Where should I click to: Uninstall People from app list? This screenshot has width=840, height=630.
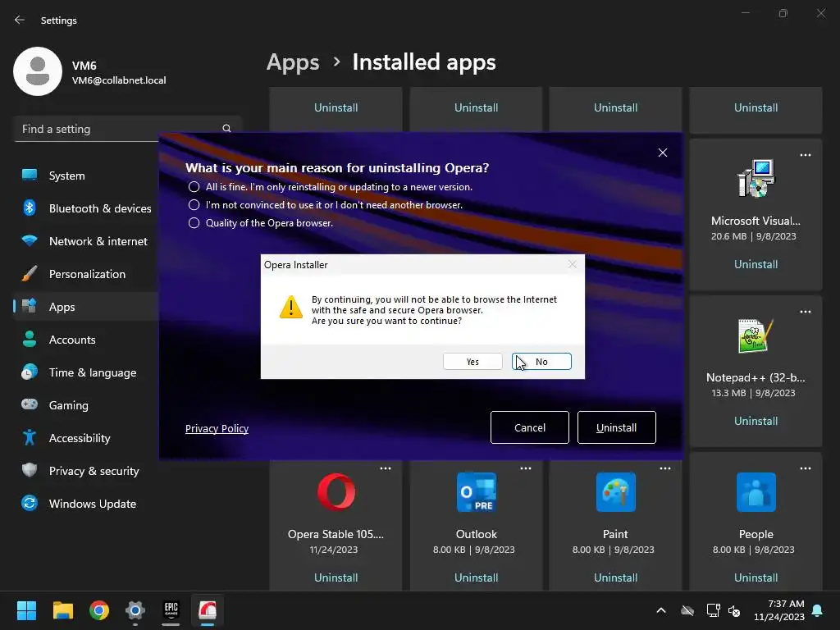[756, 577]
